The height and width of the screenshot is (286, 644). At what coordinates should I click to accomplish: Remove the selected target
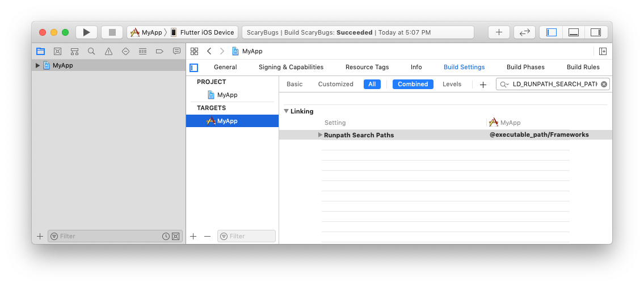(208, 236)
